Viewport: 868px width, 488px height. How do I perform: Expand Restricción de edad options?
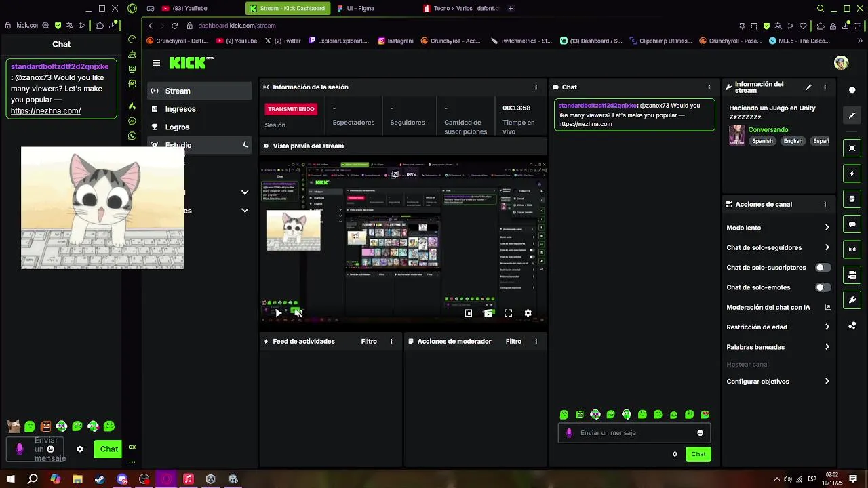[x=827, y=327]
